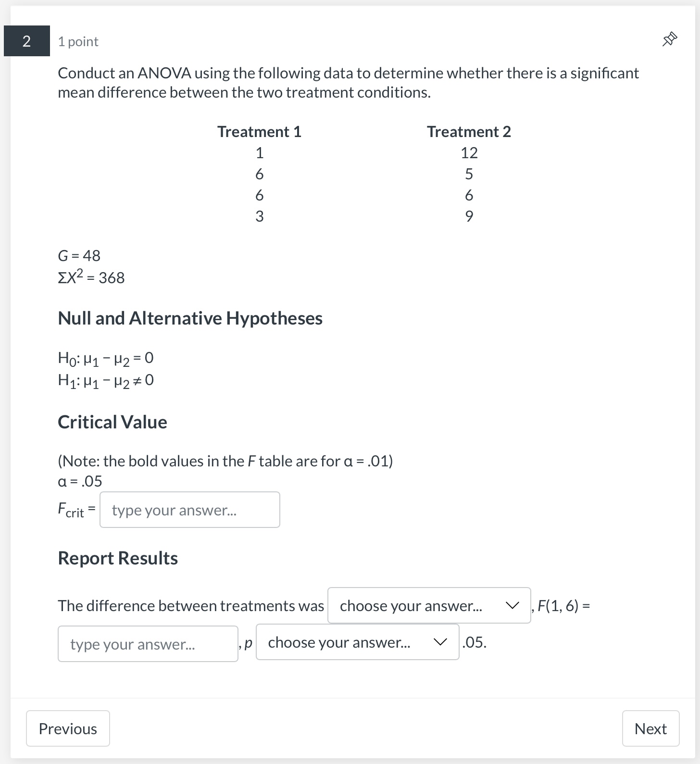The height and width of the screenshot is (764, 700).
Task: Click the Null and Alternative Hypotheses heading
Action: [x=190, y=317]
